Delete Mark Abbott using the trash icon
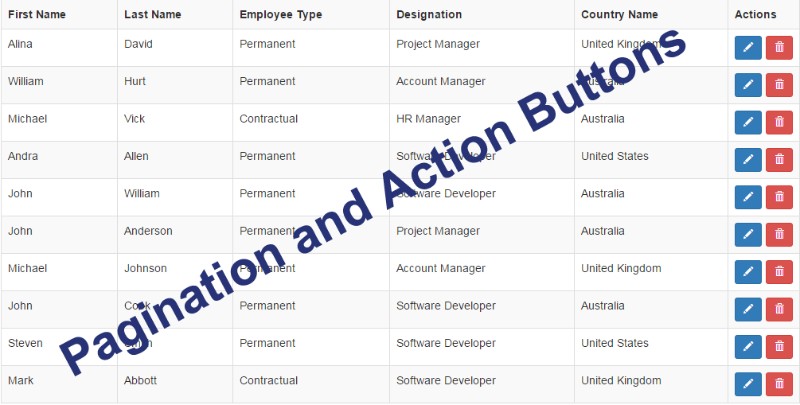 pos(779,384)
